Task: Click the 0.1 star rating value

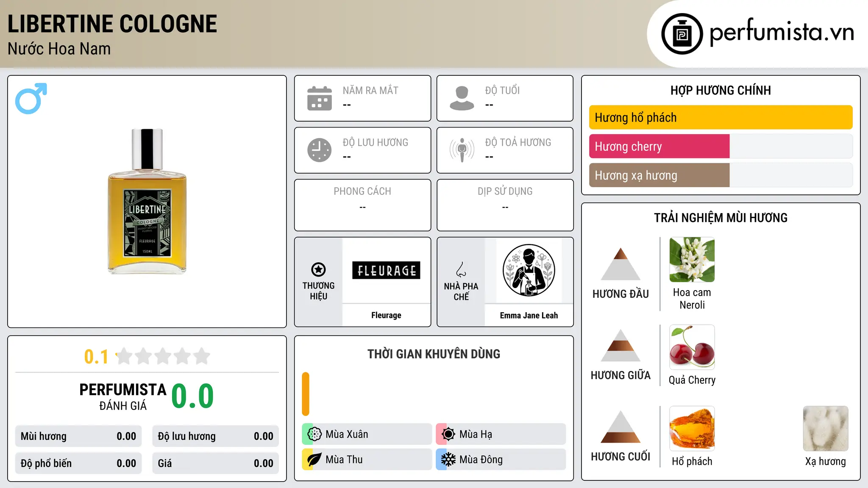Action: click(x=96, y=357)
